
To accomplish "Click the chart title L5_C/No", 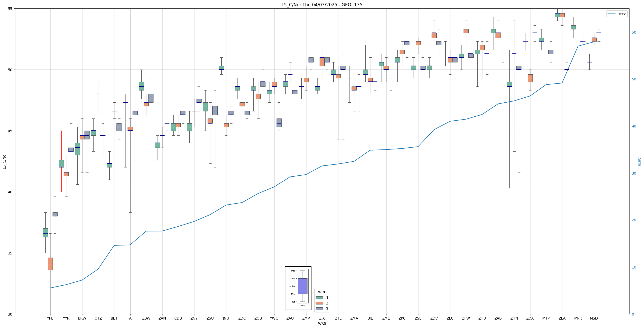I will pos(322,5).
